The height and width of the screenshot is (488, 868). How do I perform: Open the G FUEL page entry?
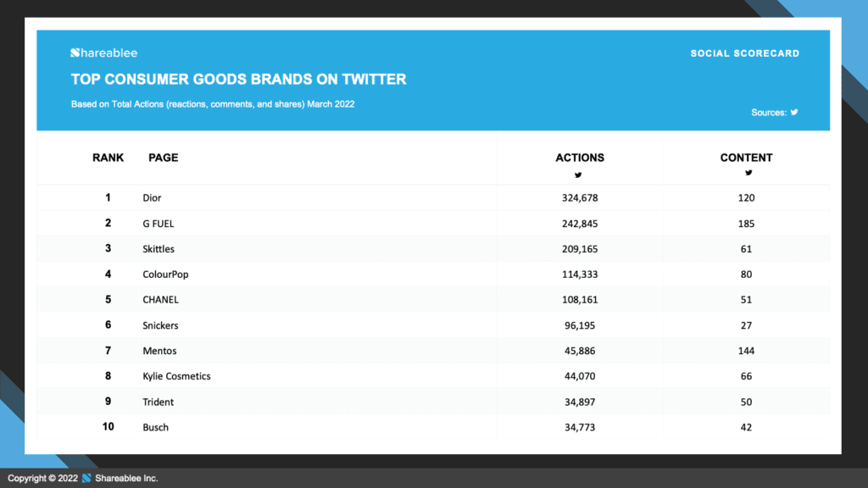(x=159, y=224)
